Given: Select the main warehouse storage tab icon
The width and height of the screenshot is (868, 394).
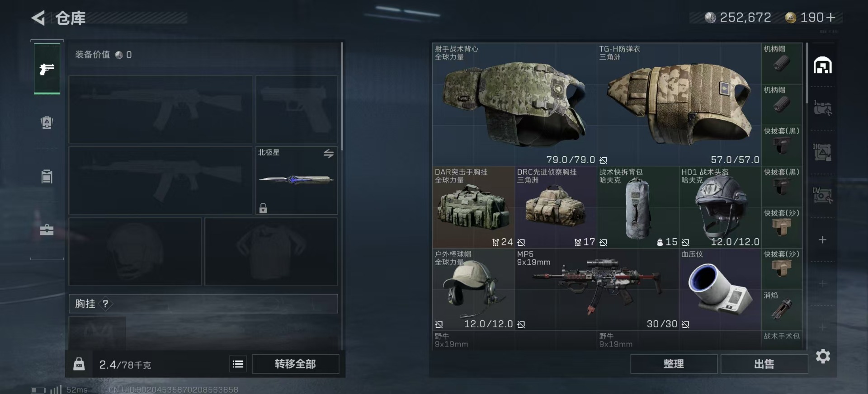Looking at the screenshot, I should (823, 66).
